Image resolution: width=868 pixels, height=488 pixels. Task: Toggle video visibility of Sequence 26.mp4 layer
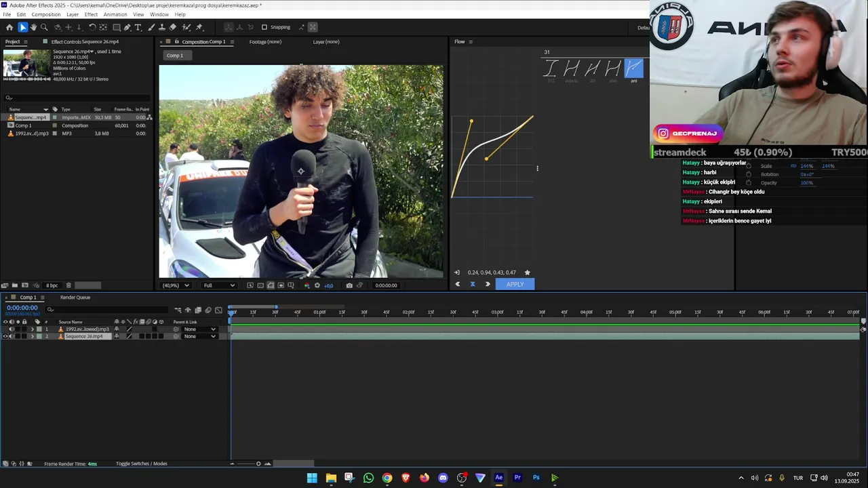click(x=5, y=336)
